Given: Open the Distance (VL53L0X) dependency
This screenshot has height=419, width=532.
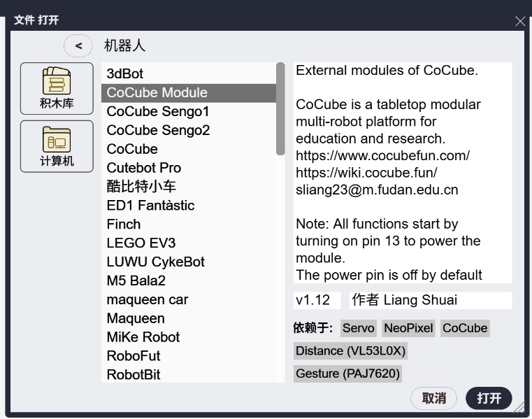Looking at the screenshot, I should click(x=350, y=350).
